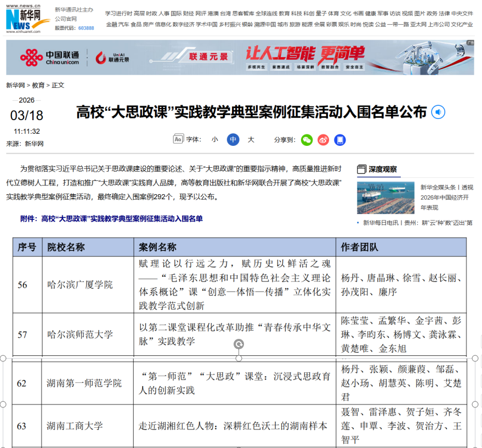
Task: Set font size to 大
Action: pos(250,140)
